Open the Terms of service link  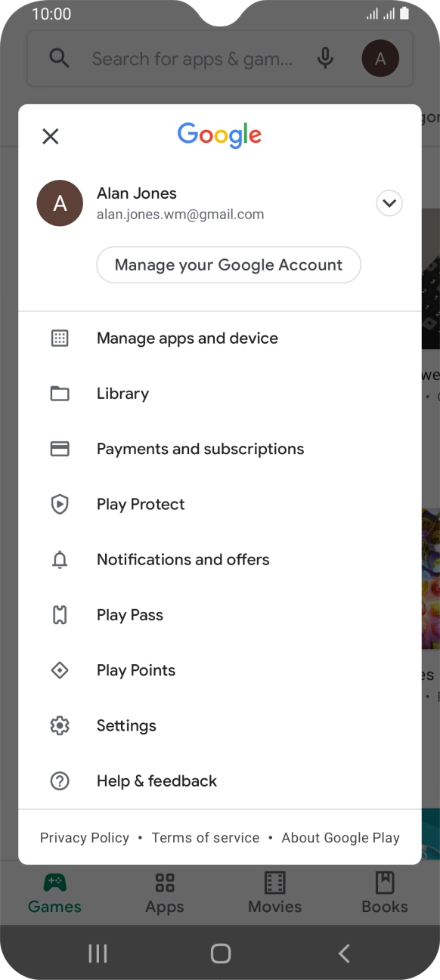(206, 838)
